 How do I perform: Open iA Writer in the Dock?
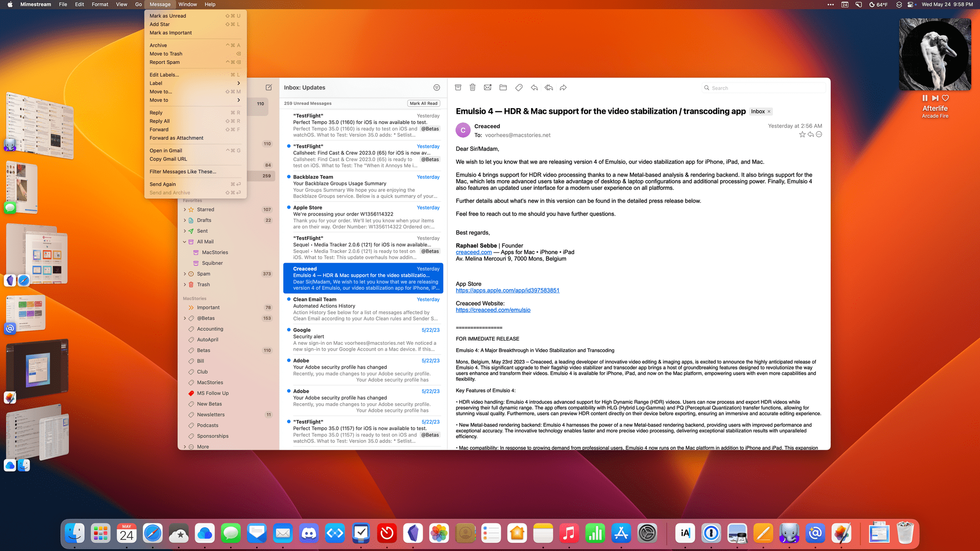coord(685,533)
